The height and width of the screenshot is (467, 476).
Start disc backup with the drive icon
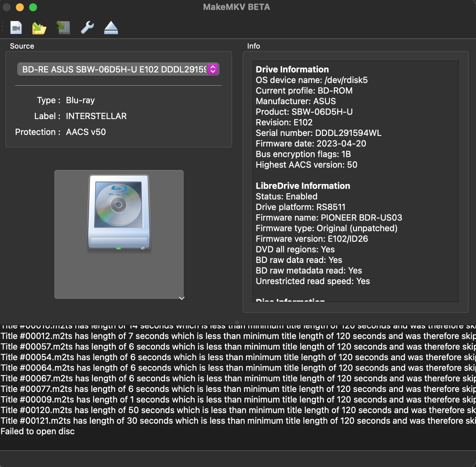[x=63, y=27]
